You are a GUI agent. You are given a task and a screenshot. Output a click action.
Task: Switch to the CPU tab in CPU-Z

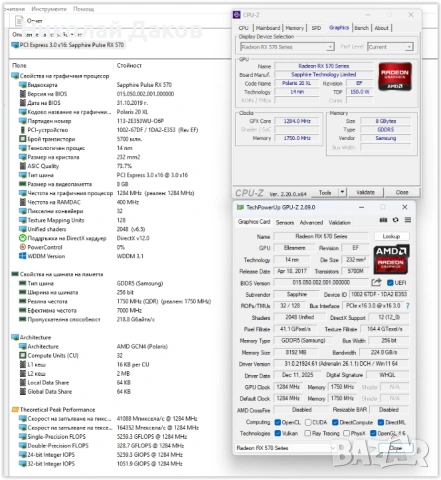(x=244, y=28)
